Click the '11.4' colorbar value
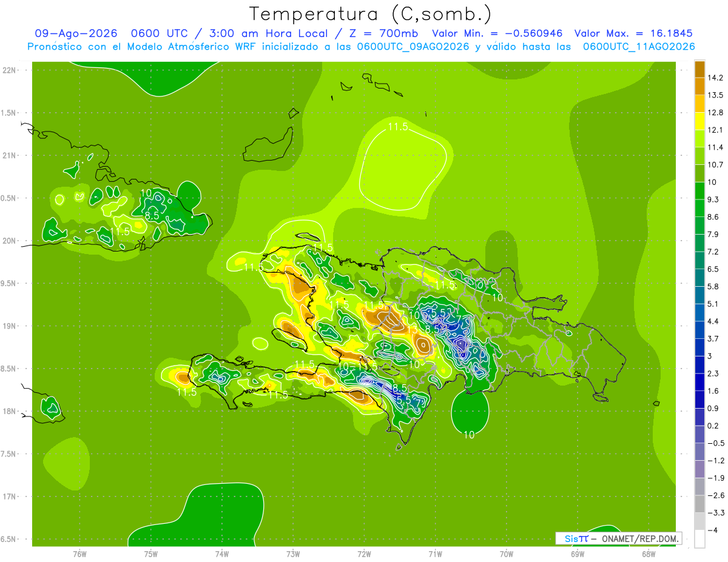The image size is (728, 562). point(715,147)
